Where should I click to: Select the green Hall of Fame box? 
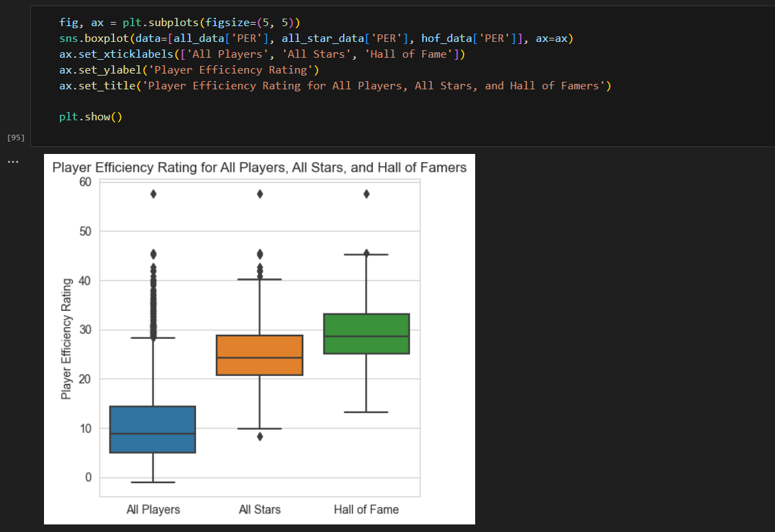tap(367, 333)
